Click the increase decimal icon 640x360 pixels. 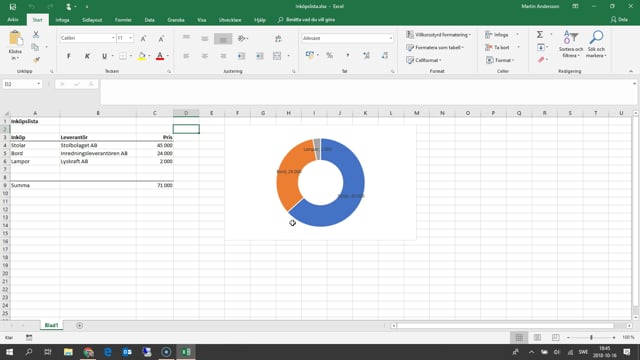pyautogui.click(x=366, y=55)
